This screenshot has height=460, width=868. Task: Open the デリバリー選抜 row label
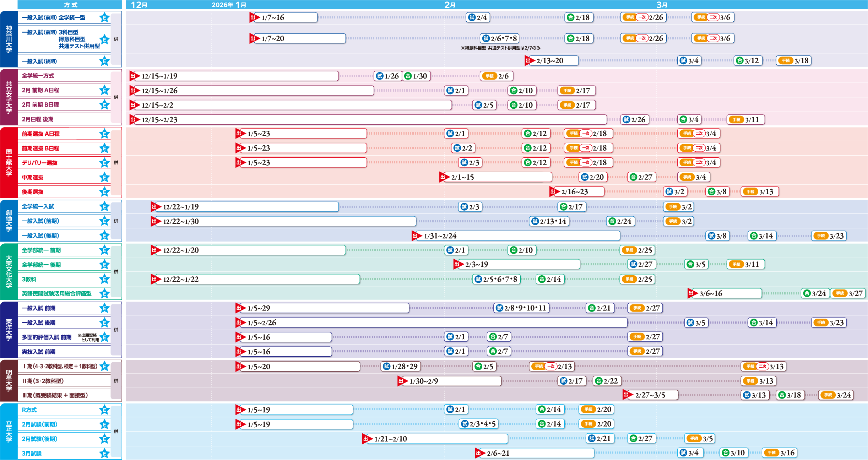40,163
